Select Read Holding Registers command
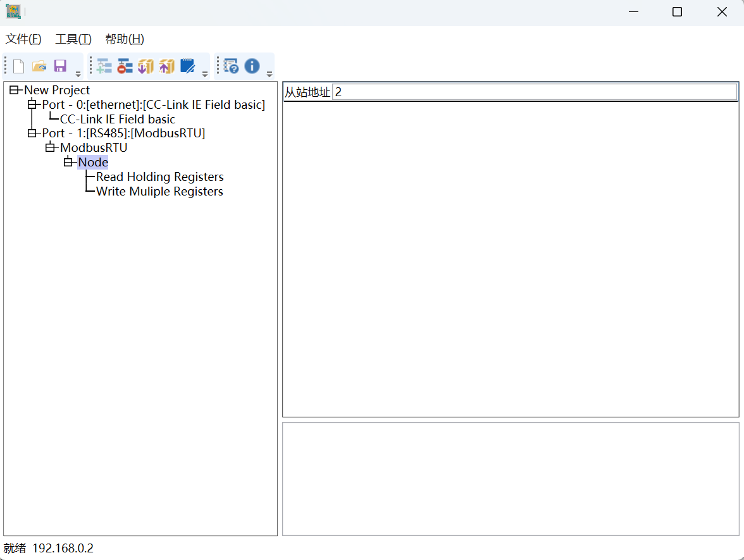744x560 pixels. 159,177
